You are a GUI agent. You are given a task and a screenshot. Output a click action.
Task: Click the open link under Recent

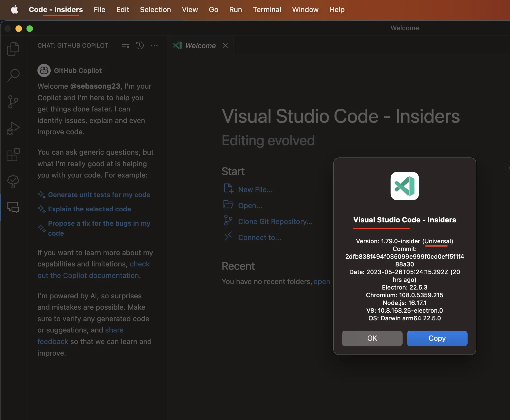322,282
